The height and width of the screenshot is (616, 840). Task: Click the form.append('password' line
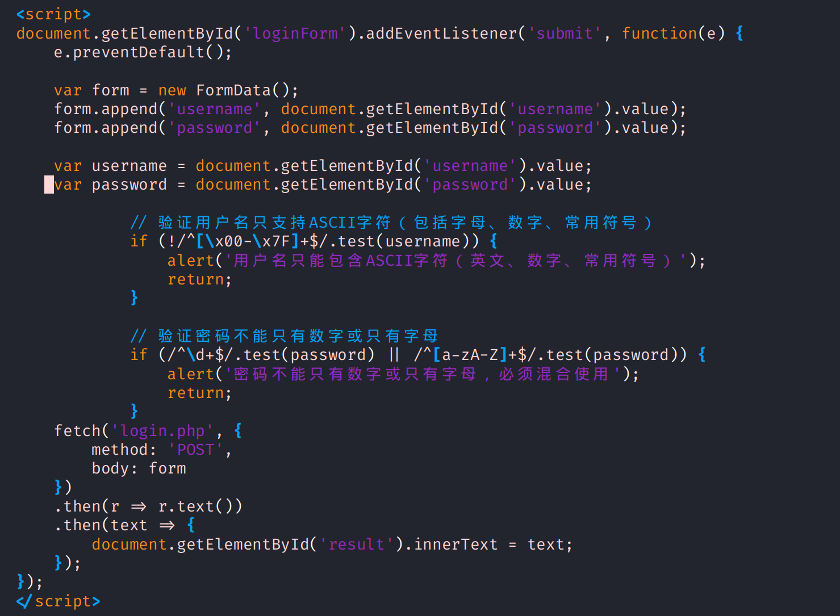pos(370,128)
